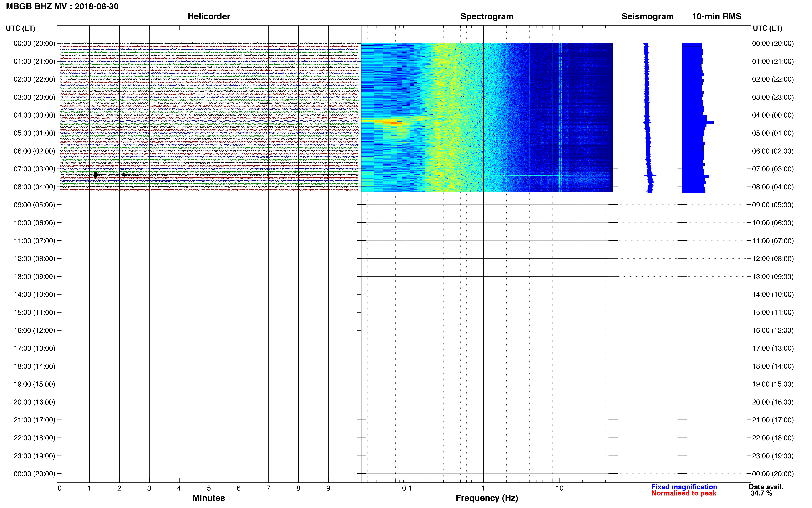Click the left '23:00 (19:00)' time label
Viewport: 812px width, 508px height.
click(x=34, y=456)
